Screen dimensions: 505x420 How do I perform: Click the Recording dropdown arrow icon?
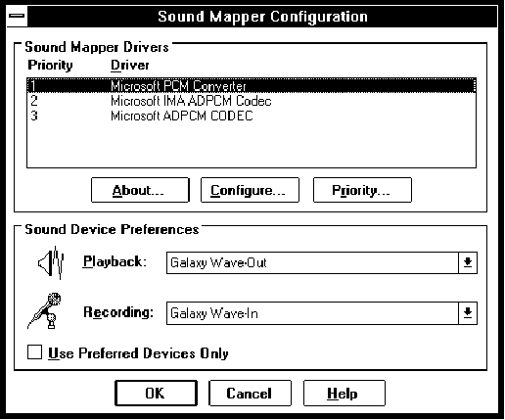click(468, 313)
